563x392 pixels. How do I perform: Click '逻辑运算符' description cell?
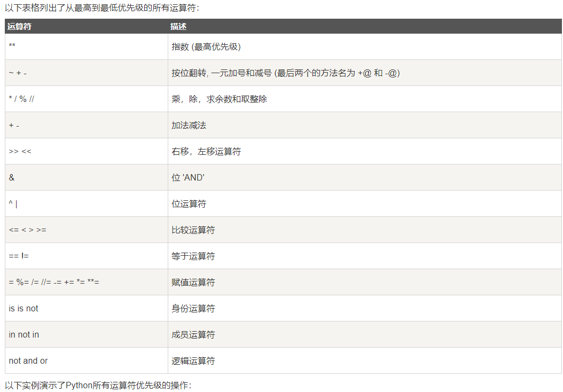point(365,361)
